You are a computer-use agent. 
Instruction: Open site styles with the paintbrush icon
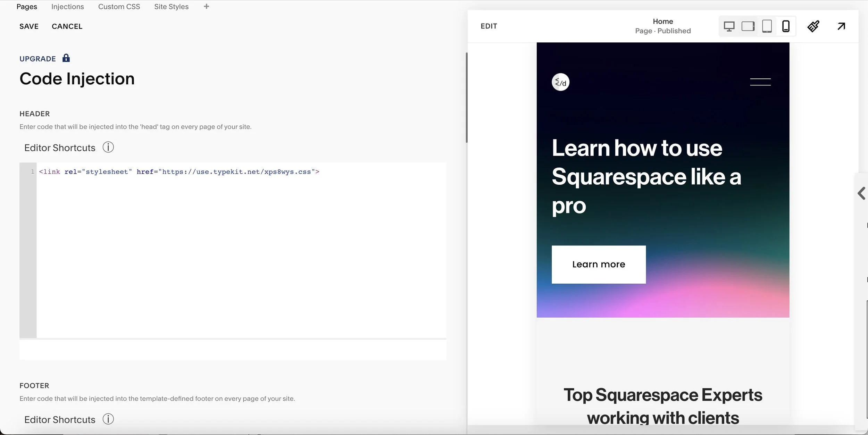click(x=813, y=26)
